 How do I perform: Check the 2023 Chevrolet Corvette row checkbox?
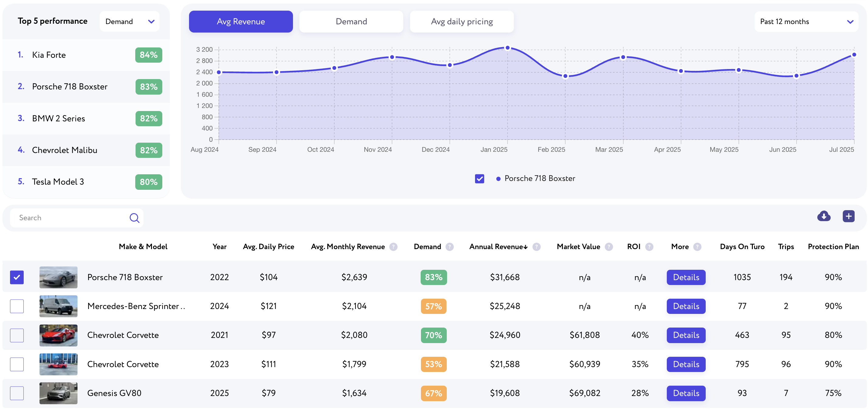(17, 364)
